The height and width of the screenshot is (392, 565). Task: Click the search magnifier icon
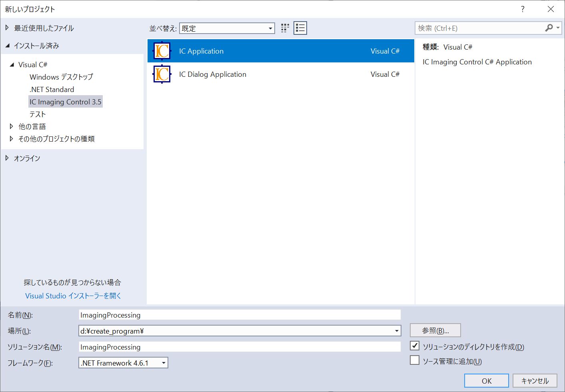(x=549, y=28)
